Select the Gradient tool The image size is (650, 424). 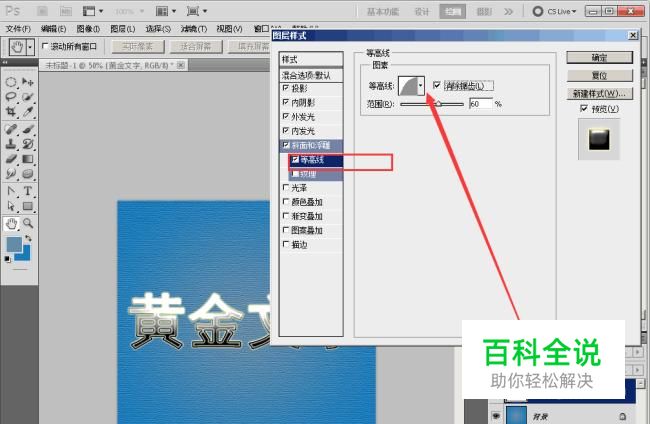click(x=28, y=159)
